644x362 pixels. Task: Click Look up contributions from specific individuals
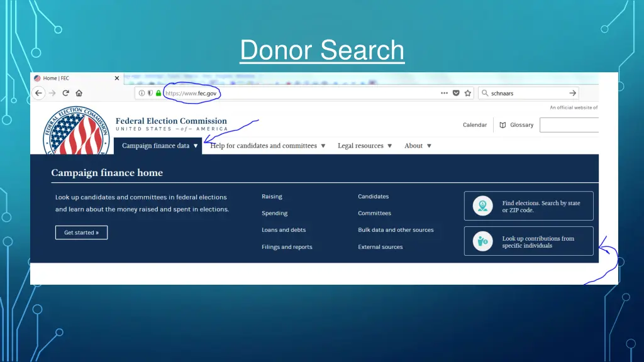click(528, 241)
